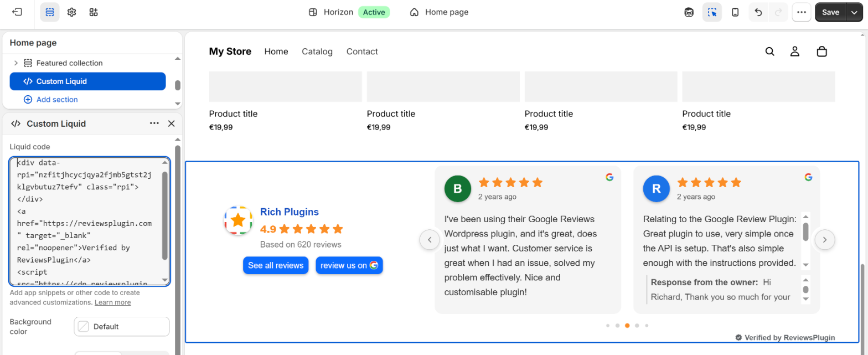This screenshot has height=355, width=868.
Task: Add a new section
Action: (50, 100)
